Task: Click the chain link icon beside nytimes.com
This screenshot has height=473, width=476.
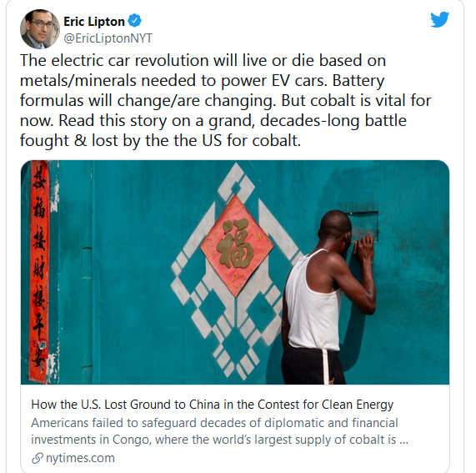Action: point(38,458)
